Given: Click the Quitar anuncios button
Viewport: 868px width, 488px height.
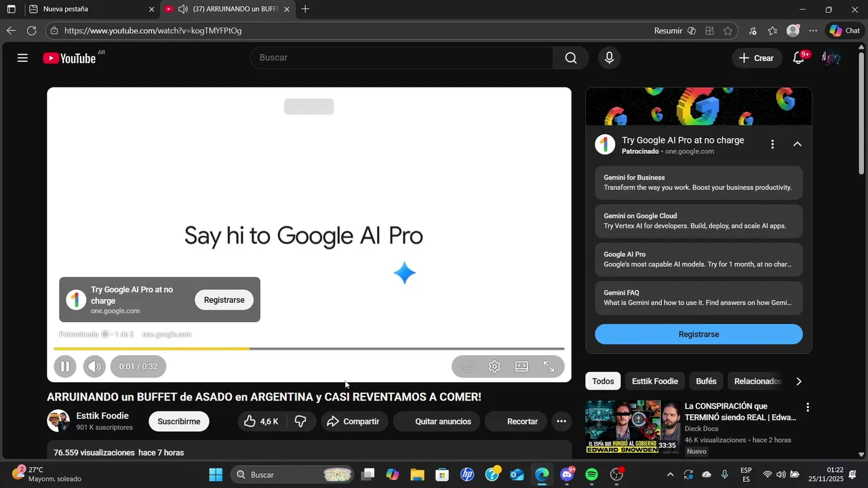Looking at the screenshot, I should [x=436, y=422].
